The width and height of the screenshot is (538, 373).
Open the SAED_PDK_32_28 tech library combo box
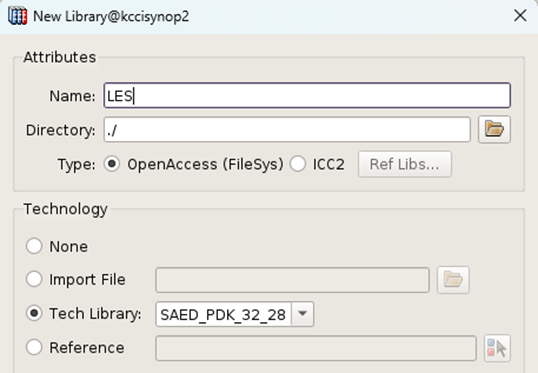235,314
